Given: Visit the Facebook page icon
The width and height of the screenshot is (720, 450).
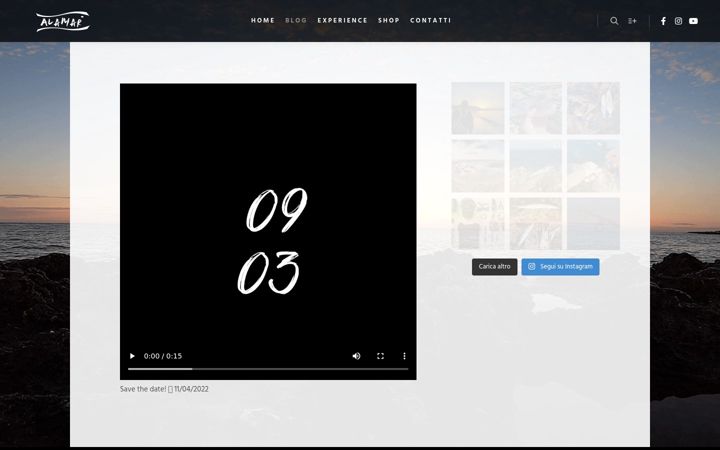Looking at the screenshot, I should [663, 21].
